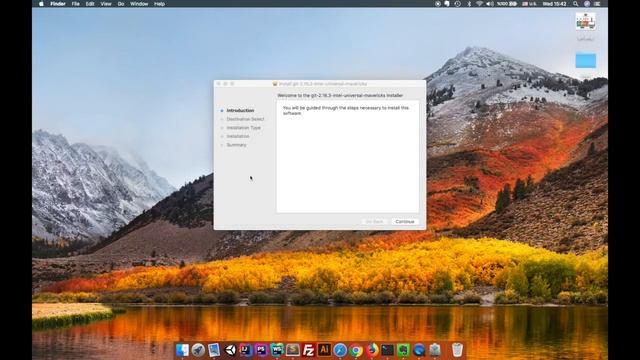This screenshot has width=640, height=360.
Task: Launch Unity from the Dock
Action: coord(230,350)
